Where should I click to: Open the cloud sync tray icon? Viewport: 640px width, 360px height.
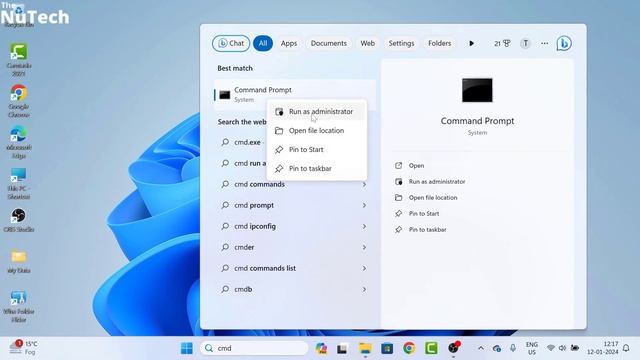497,348
